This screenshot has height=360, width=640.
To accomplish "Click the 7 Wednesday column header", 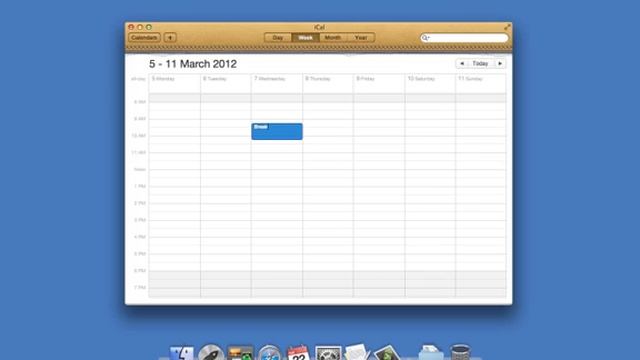I will click(x=270, y=78).
